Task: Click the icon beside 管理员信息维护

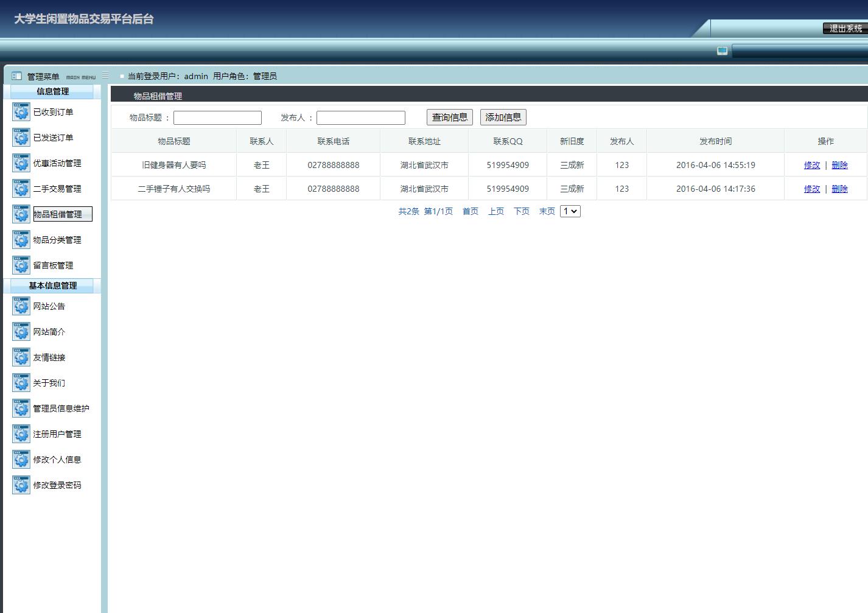Action: (21, 408)
